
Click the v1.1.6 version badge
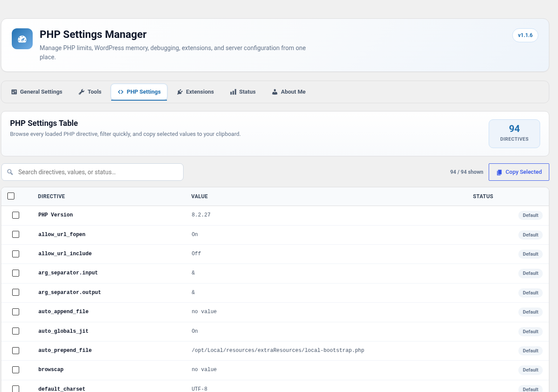point(525,35)
